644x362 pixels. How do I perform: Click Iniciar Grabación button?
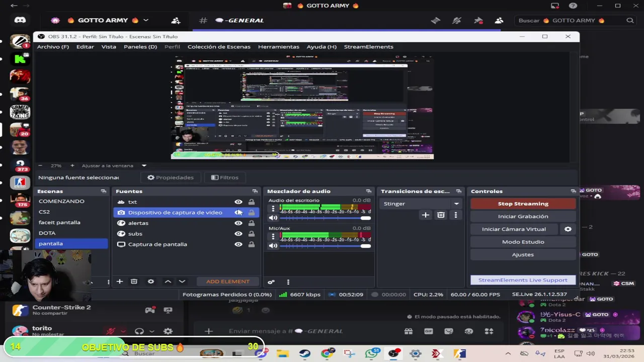click(x=523, y=216)
